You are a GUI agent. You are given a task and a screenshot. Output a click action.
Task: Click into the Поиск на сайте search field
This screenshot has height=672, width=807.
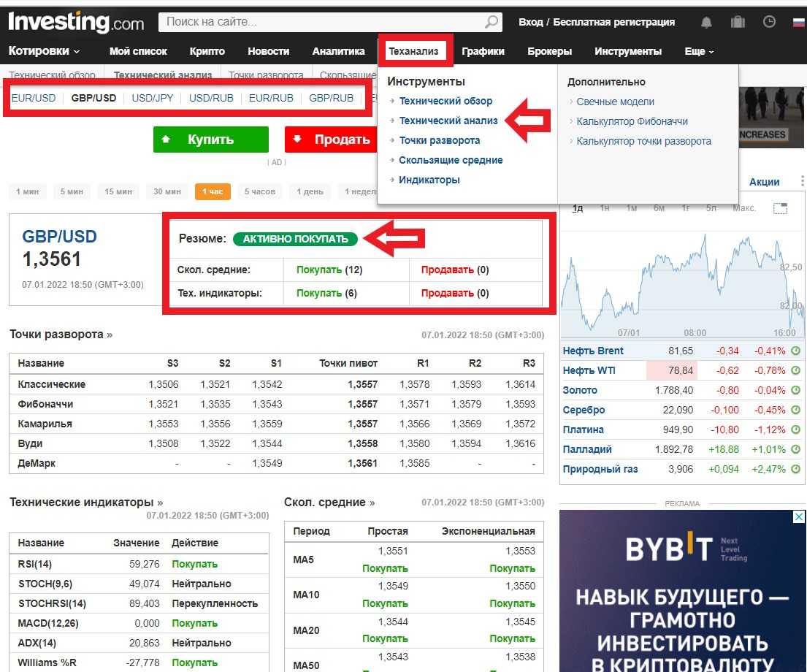pyautogui.click(x=321, y=22)
